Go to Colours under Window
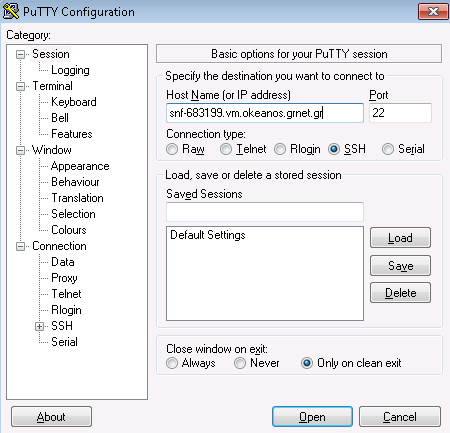 click(69, 230)
